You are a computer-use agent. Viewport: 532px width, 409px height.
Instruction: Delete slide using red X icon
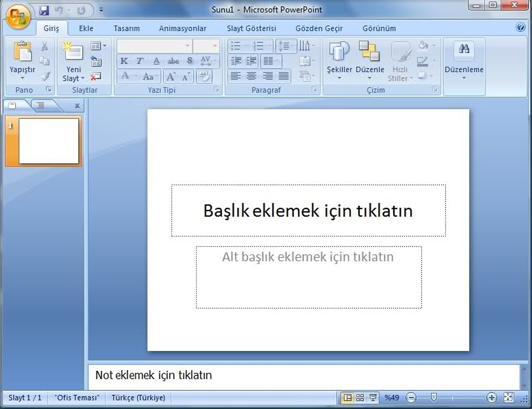96,76
